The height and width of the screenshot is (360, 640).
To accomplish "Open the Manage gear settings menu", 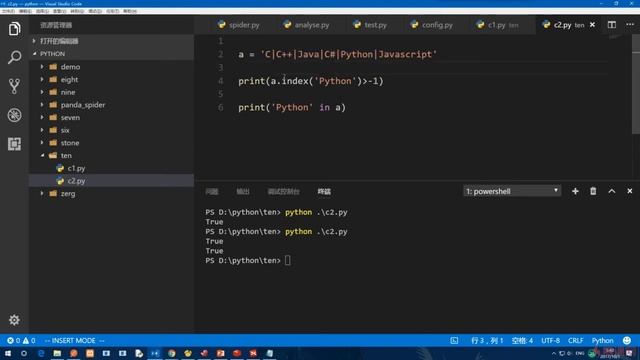I will point(14,320).
